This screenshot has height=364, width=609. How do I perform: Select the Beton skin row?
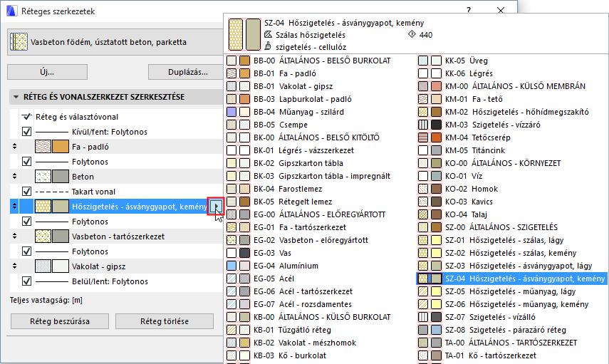tap(117, 177)
